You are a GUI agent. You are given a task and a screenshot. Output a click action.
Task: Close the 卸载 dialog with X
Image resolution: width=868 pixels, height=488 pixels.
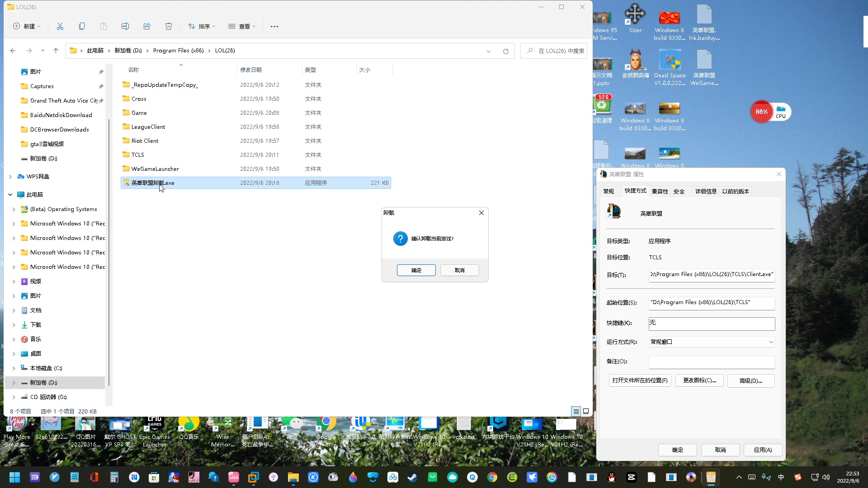481,213
